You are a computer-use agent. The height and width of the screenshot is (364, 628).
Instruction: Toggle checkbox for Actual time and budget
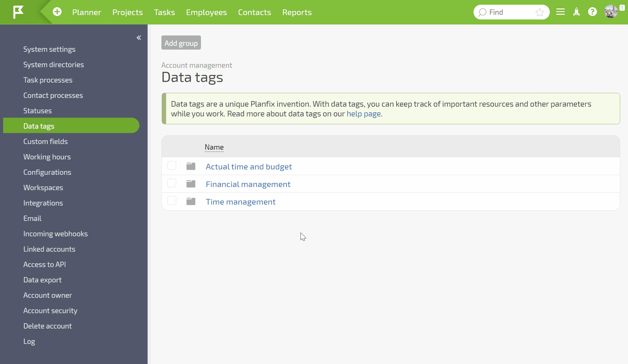(x=171, y=166)
